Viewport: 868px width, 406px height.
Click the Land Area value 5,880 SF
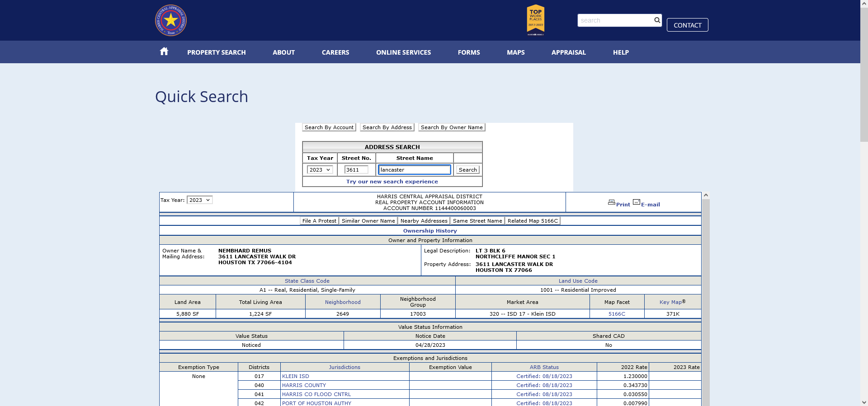(188, 314)
